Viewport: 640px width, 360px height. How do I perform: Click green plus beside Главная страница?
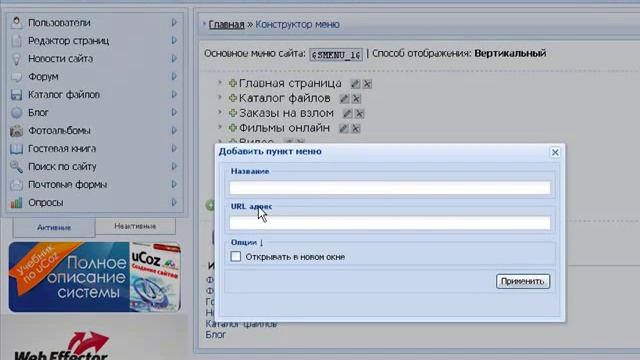[233, 83]
